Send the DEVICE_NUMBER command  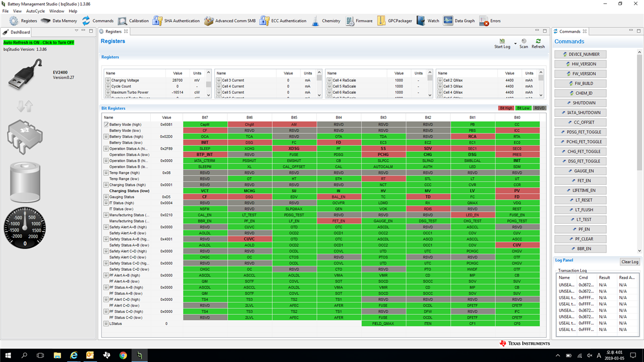pyautogui.click(x=581, y=54)
